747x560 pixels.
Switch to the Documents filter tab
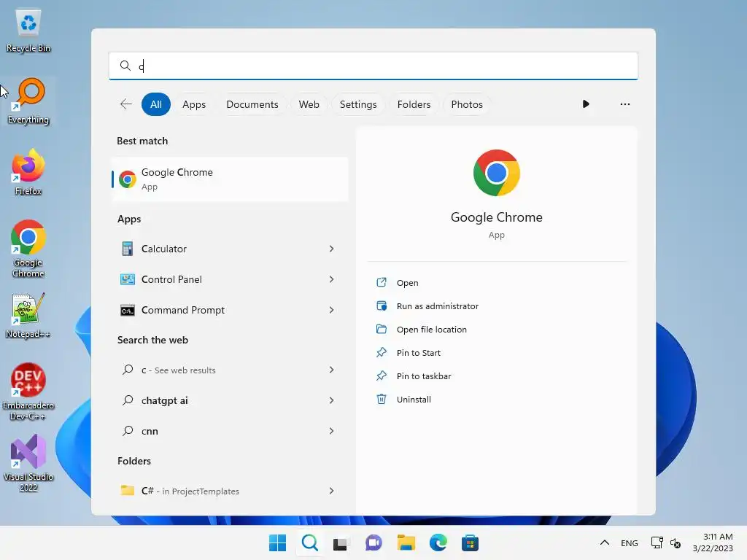pyautogui.click(x=252, y=104)
